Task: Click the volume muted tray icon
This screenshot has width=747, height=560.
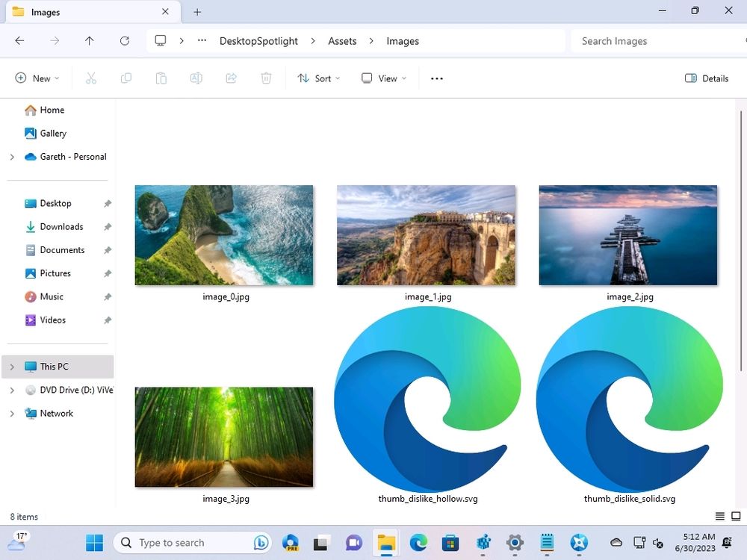Action: click(x=658, y=543)
